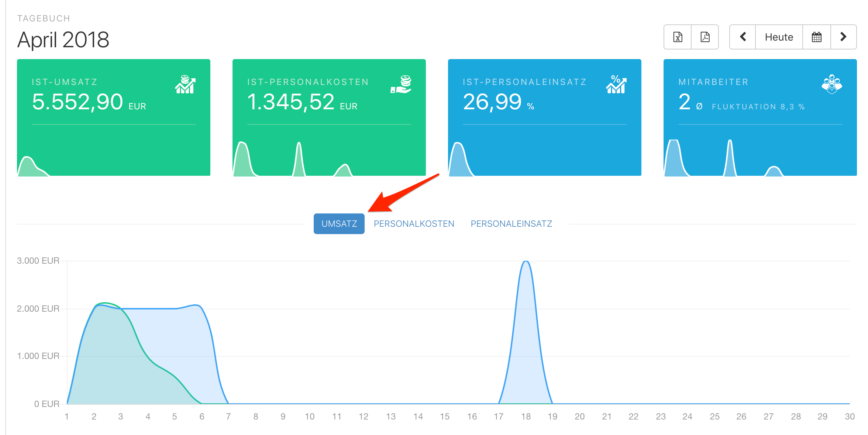Click the Fluktuation 8,3 % text
Image resolution: width=868 pixels, height=435 pixels.
coord(758,107)
